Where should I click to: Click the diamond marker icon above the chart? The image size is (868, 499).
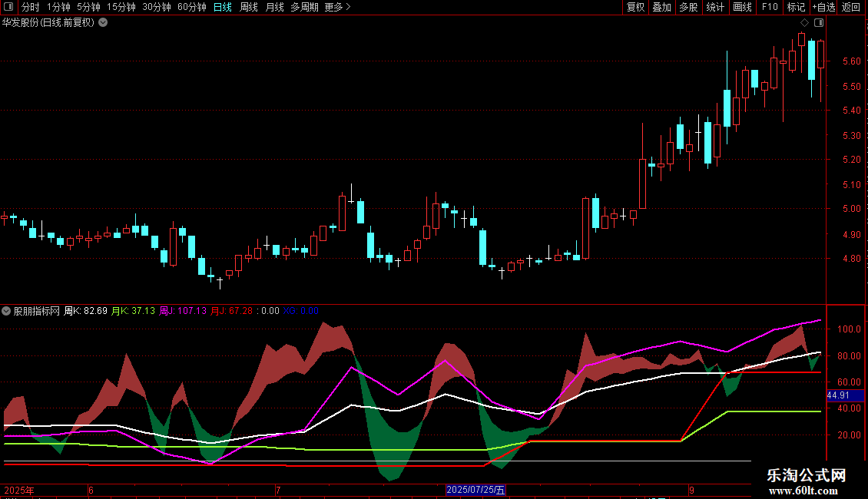804,23
